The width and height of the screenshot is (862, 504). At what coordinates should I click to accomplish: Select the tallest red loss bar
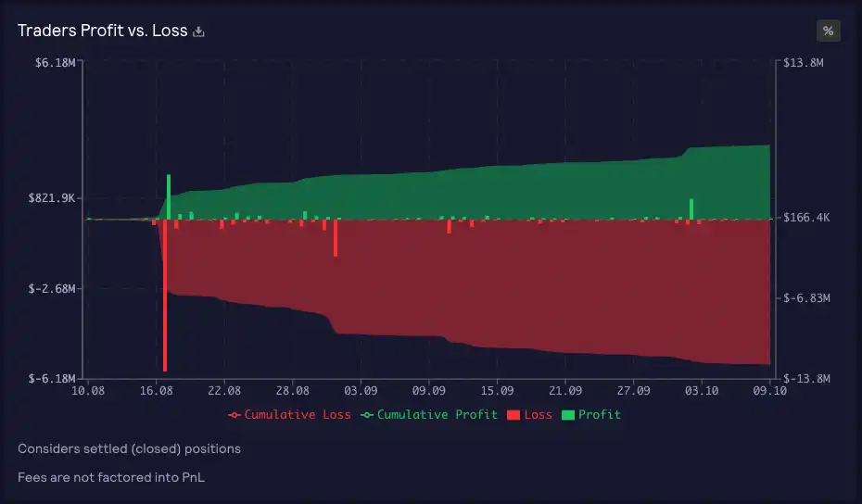165,306
